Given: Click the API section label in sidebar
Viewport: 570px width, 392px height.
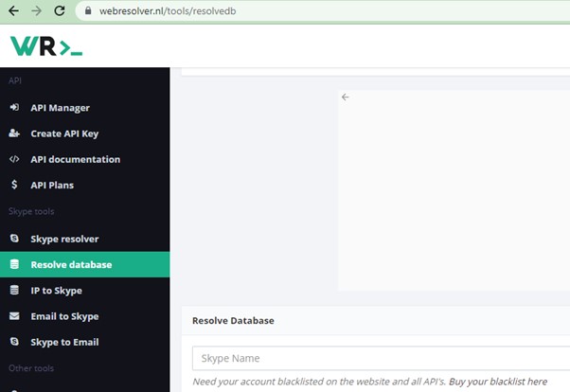Looking at the screenshot, I should 15,80.
